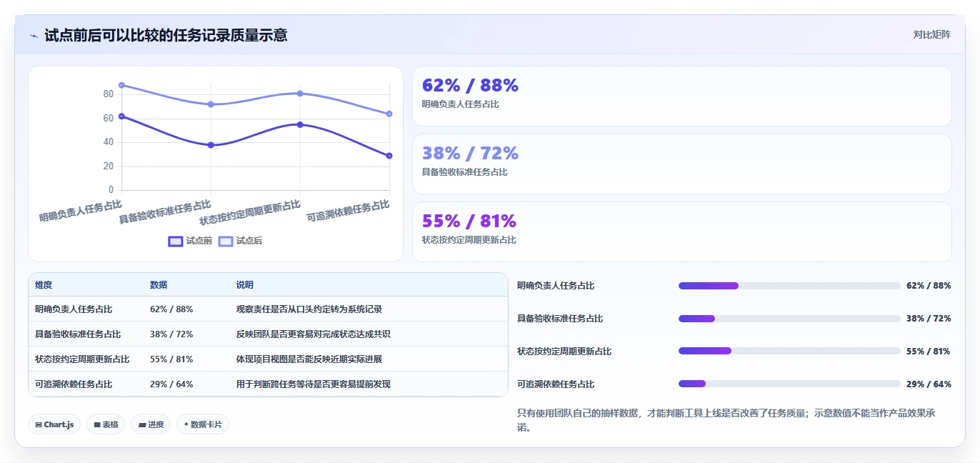This screenshot has width=980, height=463.
Task: Toggle the 试点后 legend swatch
Action: tap(226, 242)
